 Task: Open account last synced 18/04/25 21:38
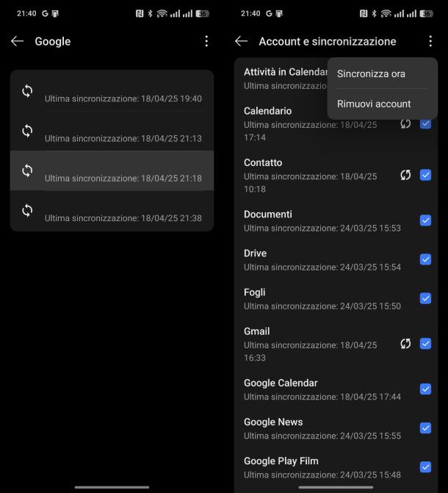click(112, 211)
